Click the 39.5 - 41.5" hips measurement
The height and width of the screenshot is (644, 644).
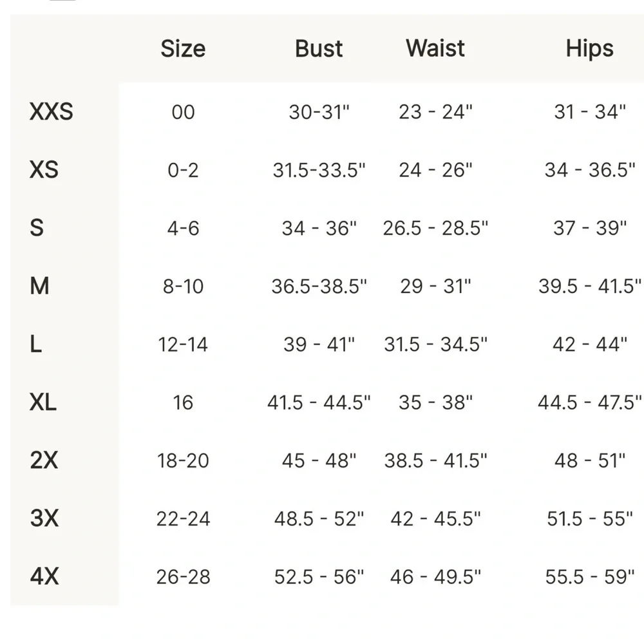[x=589, y=286]
